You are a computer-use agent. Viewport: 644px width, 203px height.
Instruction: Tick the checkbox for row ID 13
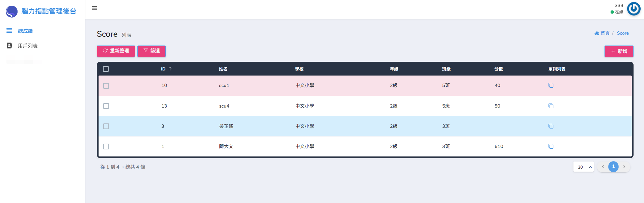106,106
